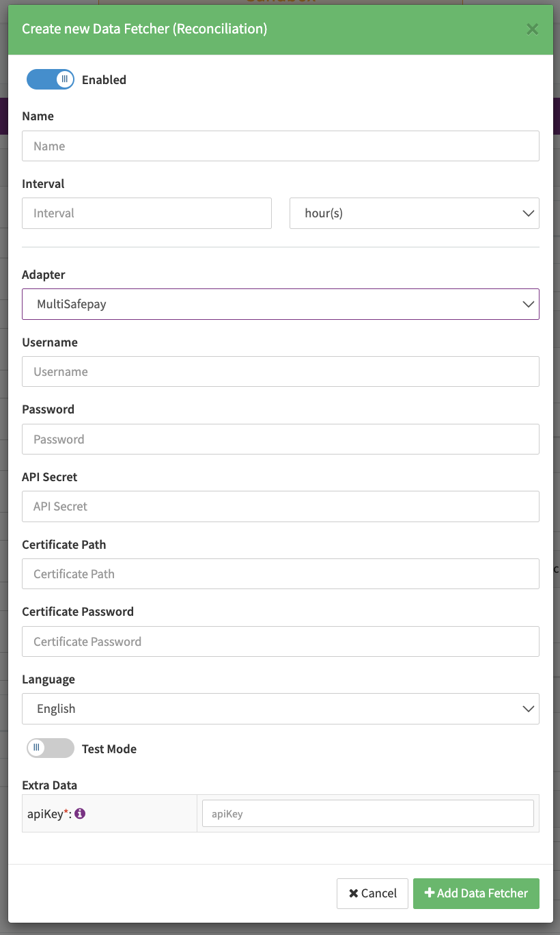The width and height of the screenshot is (560, 935).
Task: Select the Certificate Password field
Action: pos(280,642)
